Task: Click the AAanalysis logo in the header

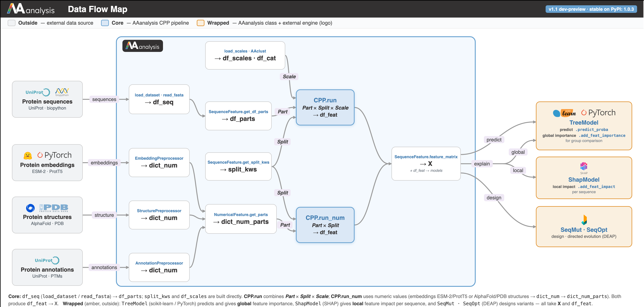Action: [x=31, y=9]
